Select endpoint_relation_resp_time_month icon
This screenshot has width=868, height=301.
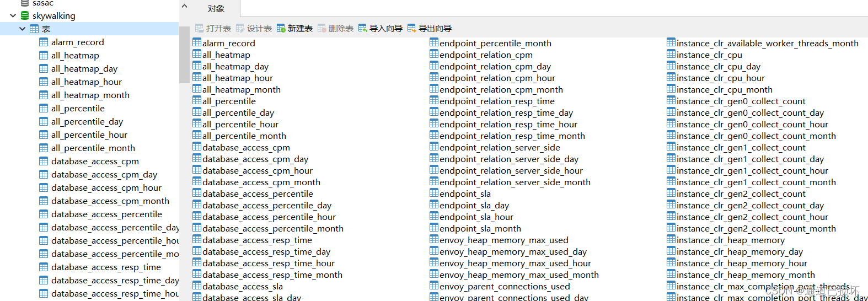pos(434,135)
